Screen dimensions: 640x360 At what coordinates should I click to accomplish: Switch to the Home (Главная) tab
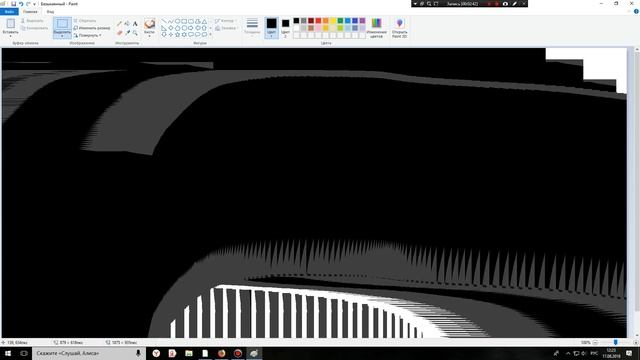coord(30,11)
